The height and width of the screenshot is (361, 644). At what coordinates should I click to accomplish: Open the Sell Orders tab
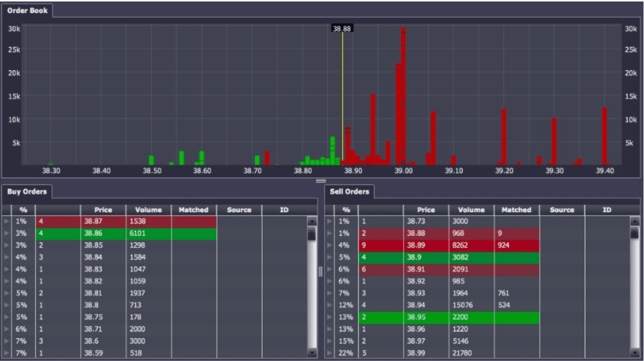(x=349, y=191)
